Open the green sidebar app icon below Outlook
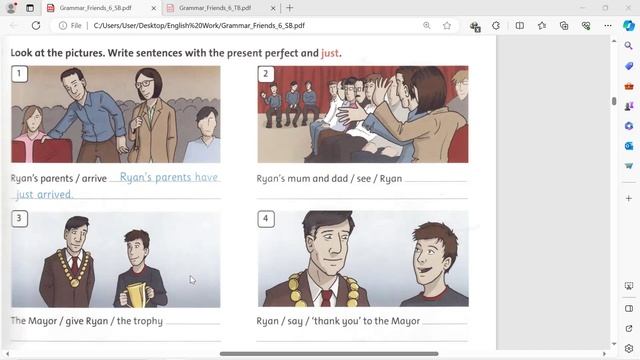The image size is (640, 360). (629, 166)
